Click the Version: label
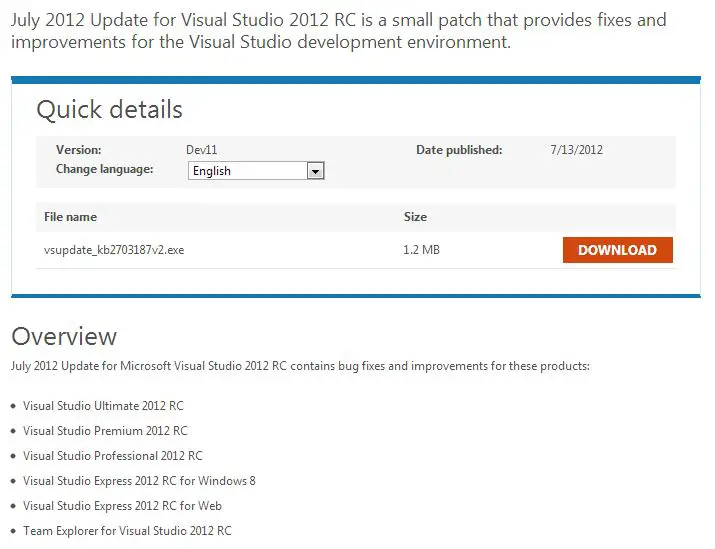Image resolution: width=715 pixels, height=549 pixels. (78, 150)
